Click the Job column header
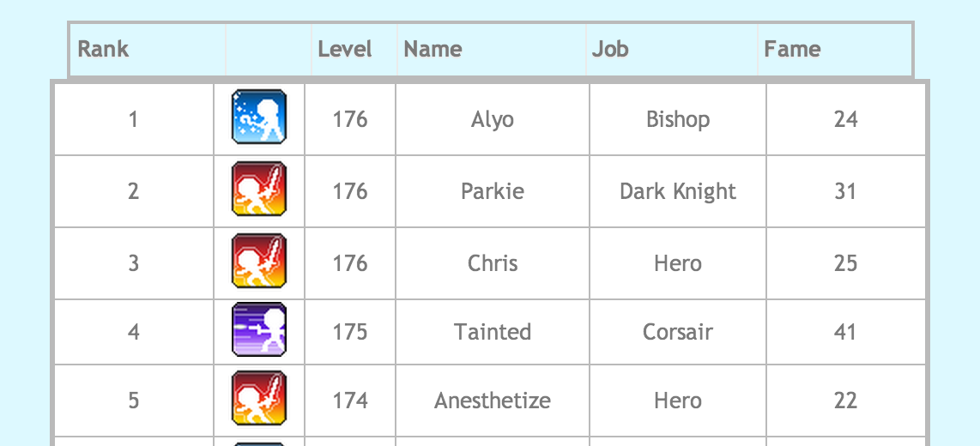The height and width of the screenshot is (446, 980). [x=610, y=49]
